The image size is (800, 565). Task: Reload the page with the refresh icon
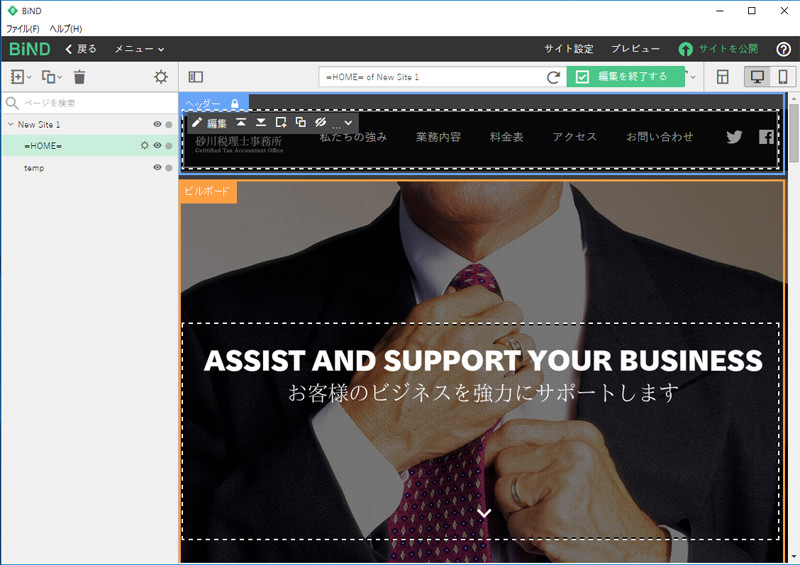tap(553, 77)
